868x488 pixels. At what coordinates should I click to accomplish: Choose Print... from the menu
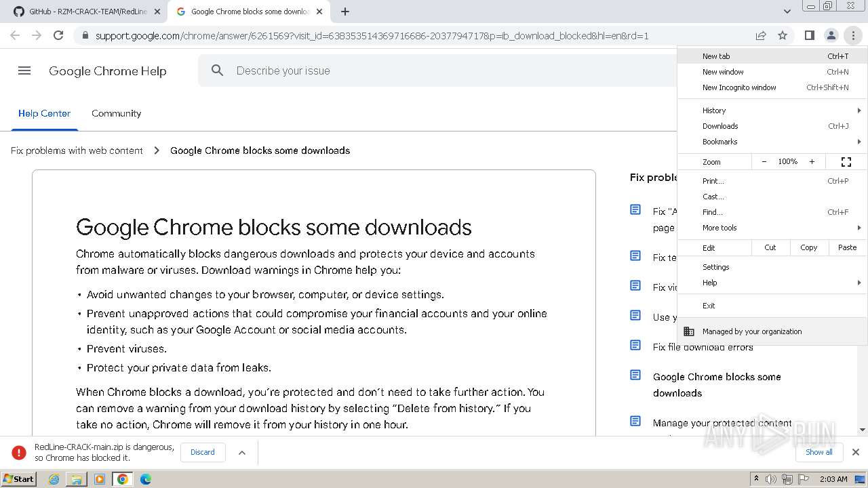pyautogui.click(x=772, y=181)
